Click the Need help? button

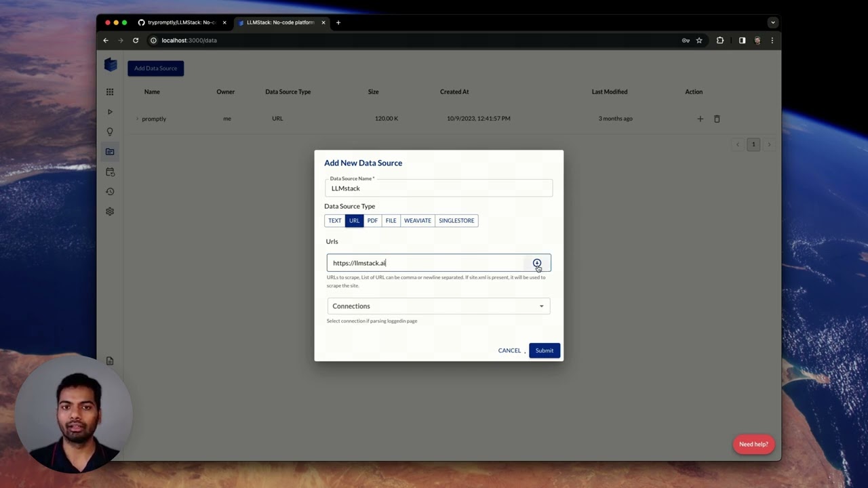753,445
